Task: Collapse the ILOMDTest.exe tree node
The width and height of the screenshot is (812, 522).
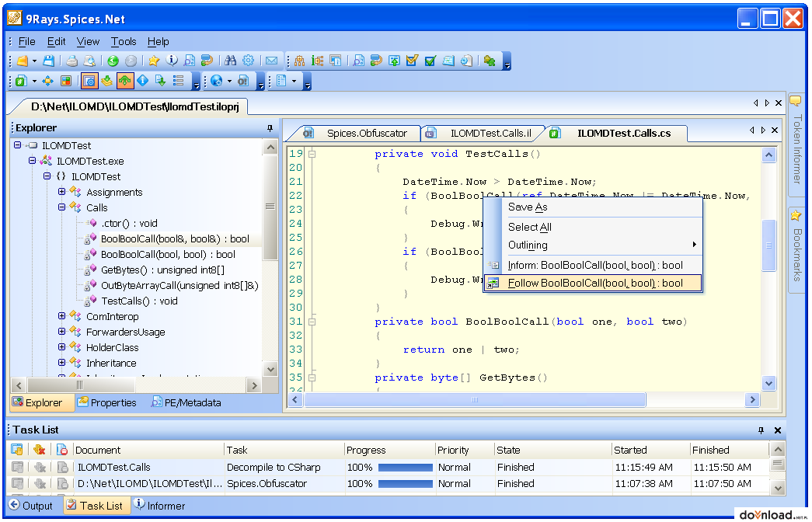Action: (32, 161)
